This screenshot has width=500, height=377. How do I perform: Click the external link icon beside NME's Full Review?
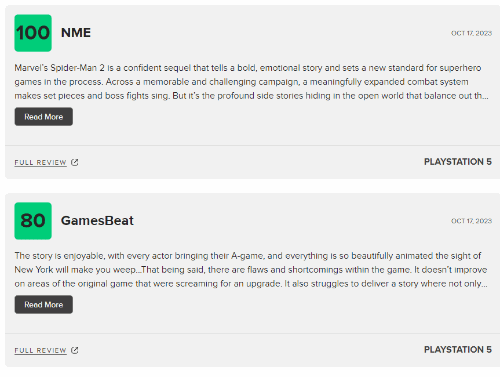(75, 162)
